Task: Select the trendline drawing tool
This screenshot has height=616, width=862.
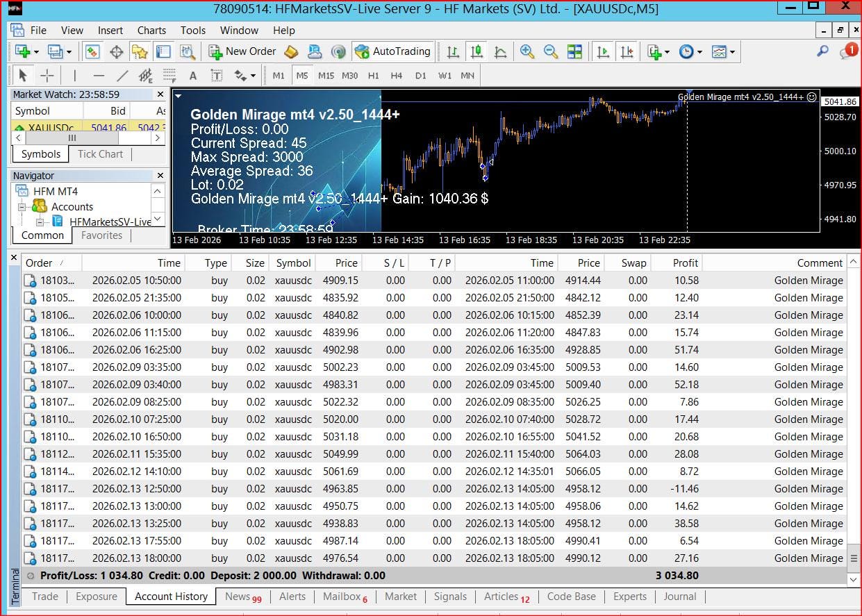Action: (122, 75)
